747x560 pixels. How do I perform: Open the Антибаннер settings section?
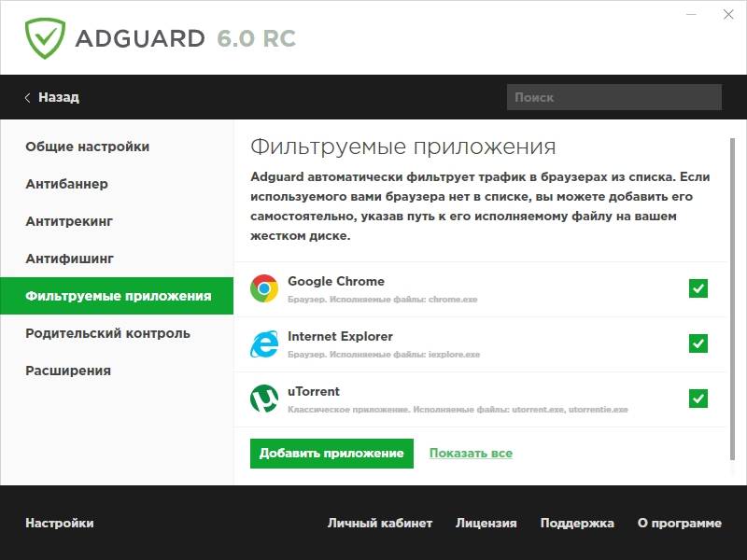(x=66, y=184)
